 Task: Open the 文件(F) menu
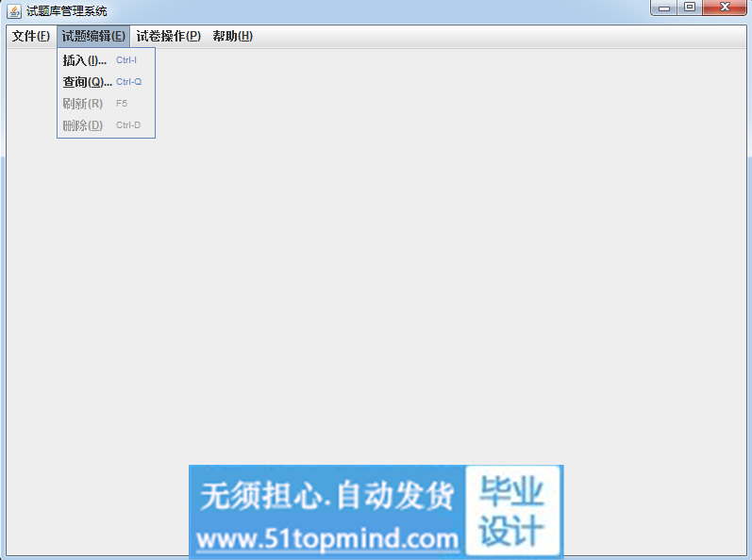tap(31, 37)
